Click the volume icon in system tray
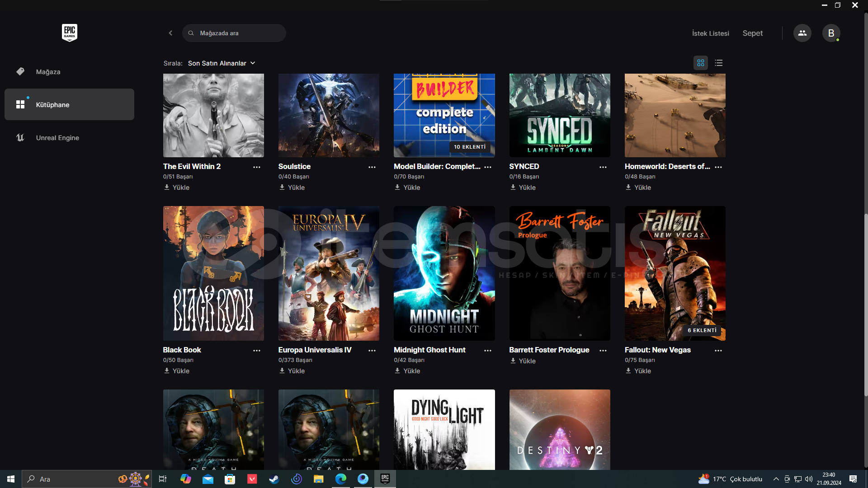 pos(809,479)
